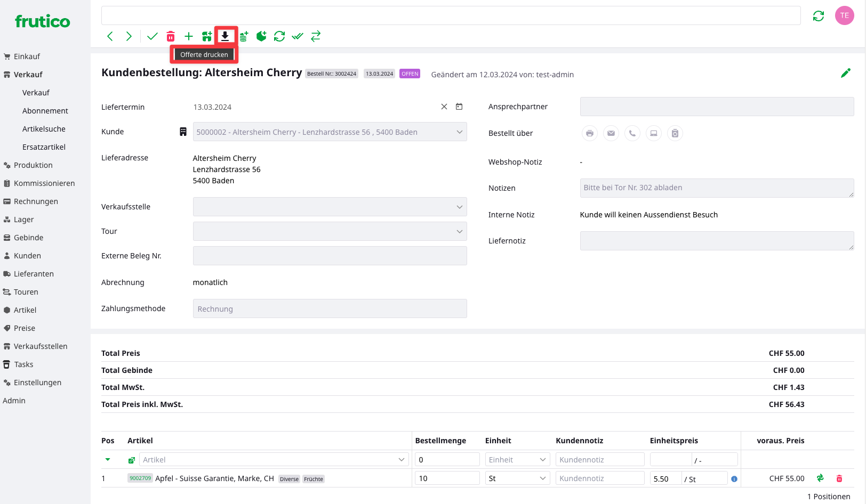Click the Externe Beleg Nr. input field
Image resolution: width=866 pixels, height=504 pixels.
330,256
